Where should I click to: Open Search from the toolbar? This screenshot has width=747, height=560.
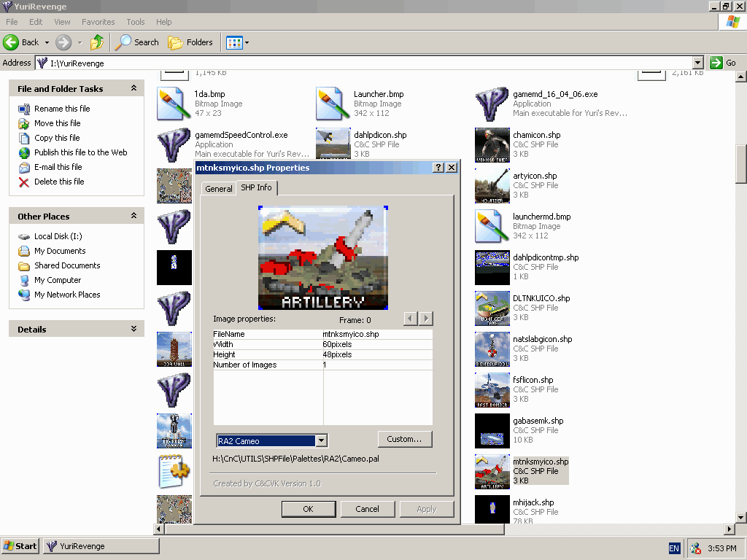pos(137,42)
